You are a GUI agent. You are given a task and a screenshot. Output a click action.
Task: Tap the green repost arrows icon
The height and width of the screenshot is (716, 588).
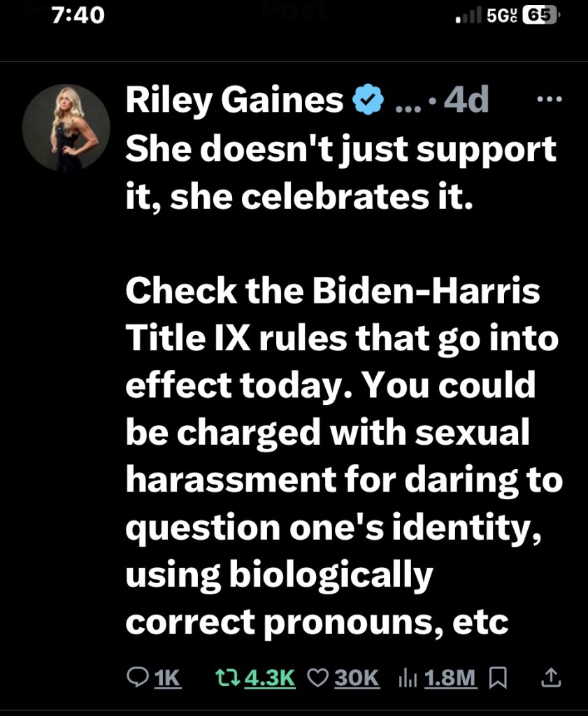point(226,677)
